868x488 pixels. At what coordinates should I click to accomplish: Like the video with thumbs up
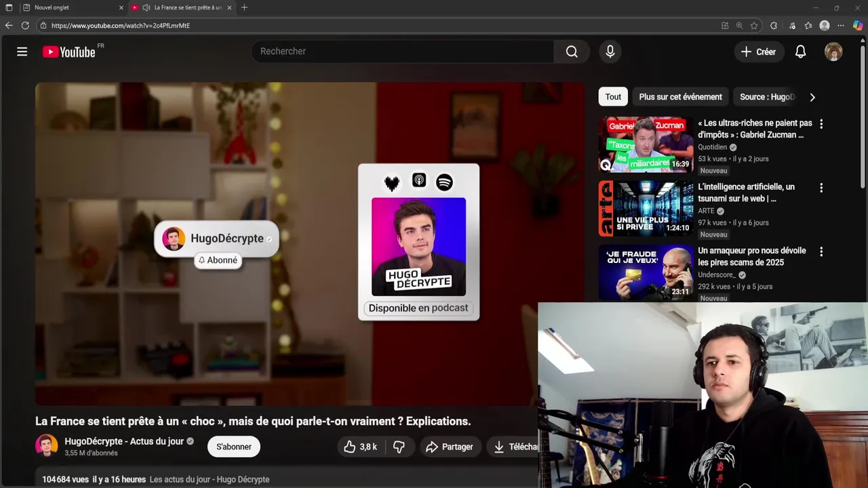coord(361,447)
